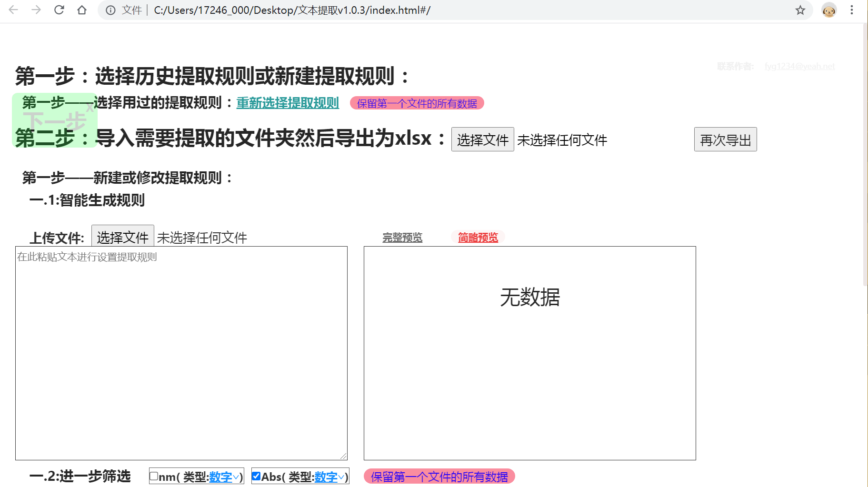Open the browser home page icon
Viewport: 868px width, 487px height.
pyautogui.click(x=82, y=10)
